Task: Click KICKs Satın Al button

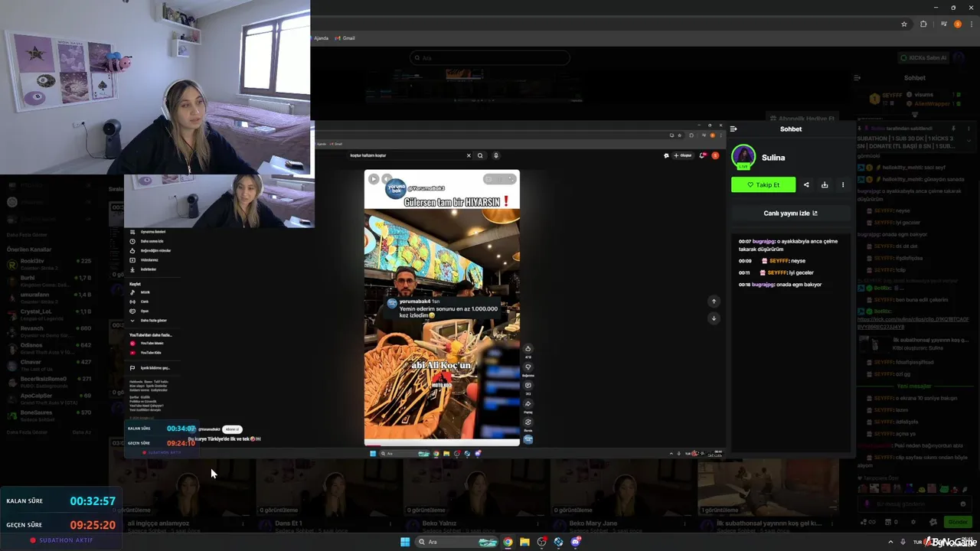Action: coord(923,58)
